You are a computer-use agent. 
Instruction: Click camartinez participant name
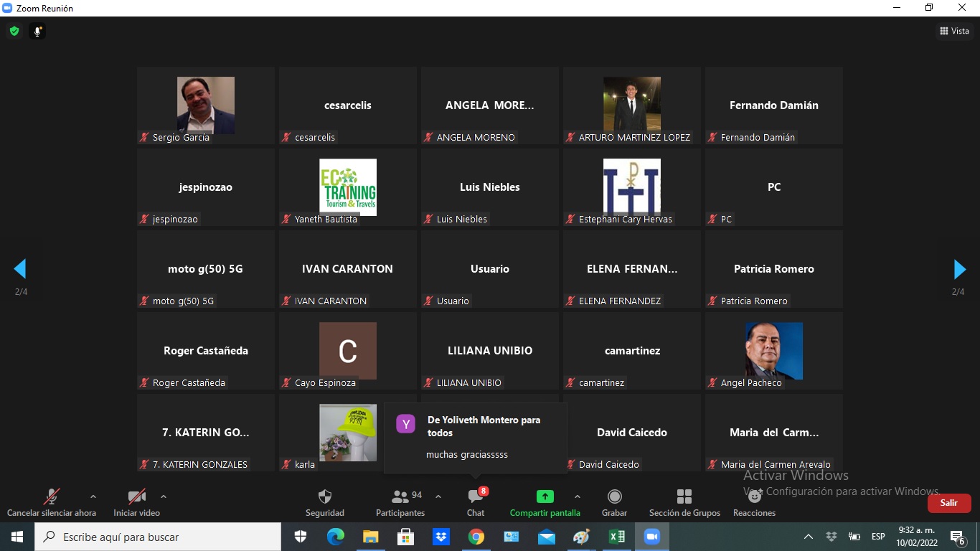632,351
